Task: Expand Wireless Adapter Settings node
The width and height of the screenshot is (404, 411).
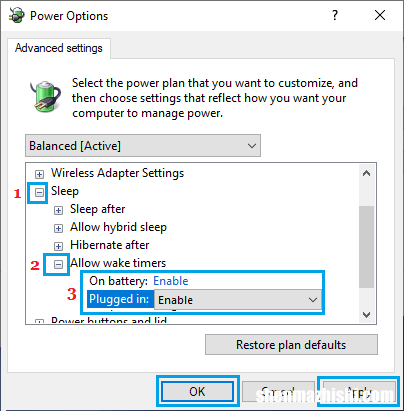Action: (39, 174)
